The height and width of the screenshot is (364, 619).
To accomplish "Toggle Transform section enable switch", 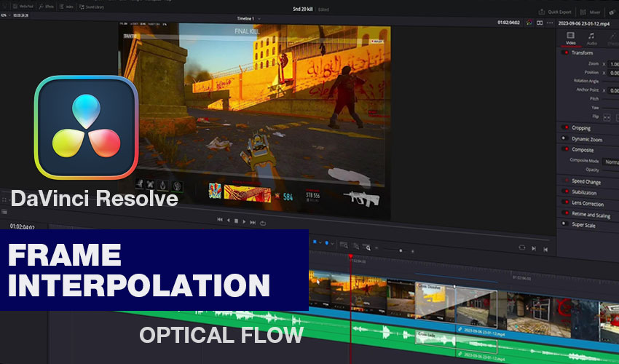I will tap(565, 52).
